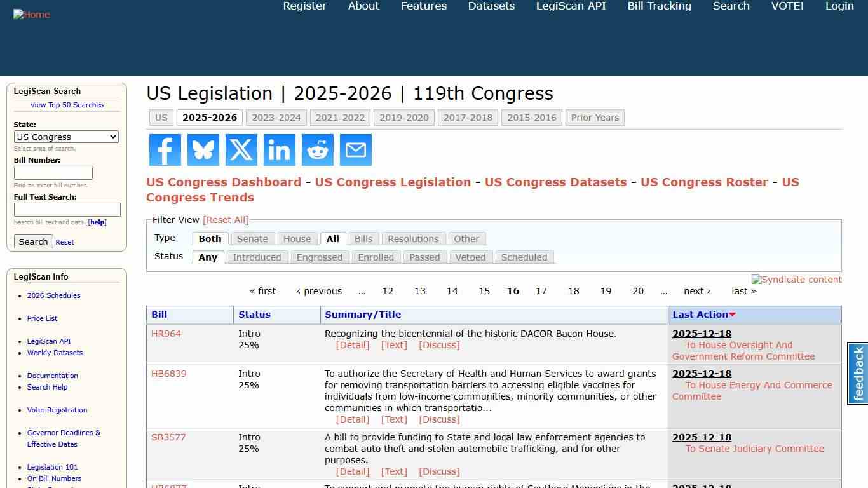Image resolution: width=868 pixels, height=488 pixels.
Task: Share page via the Facebook icon
Action: pyautogui.click(x=165, y=150)
